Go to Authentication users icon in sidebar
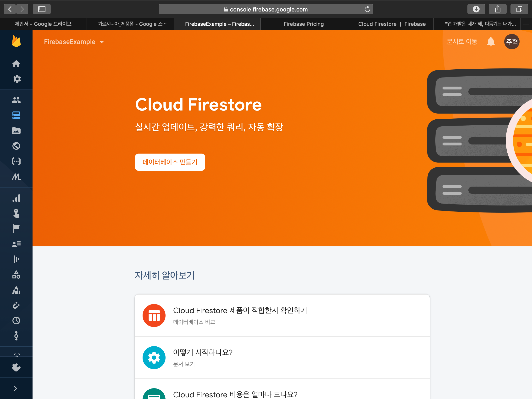This screenshot has width=532, height=399. (16, 100)
